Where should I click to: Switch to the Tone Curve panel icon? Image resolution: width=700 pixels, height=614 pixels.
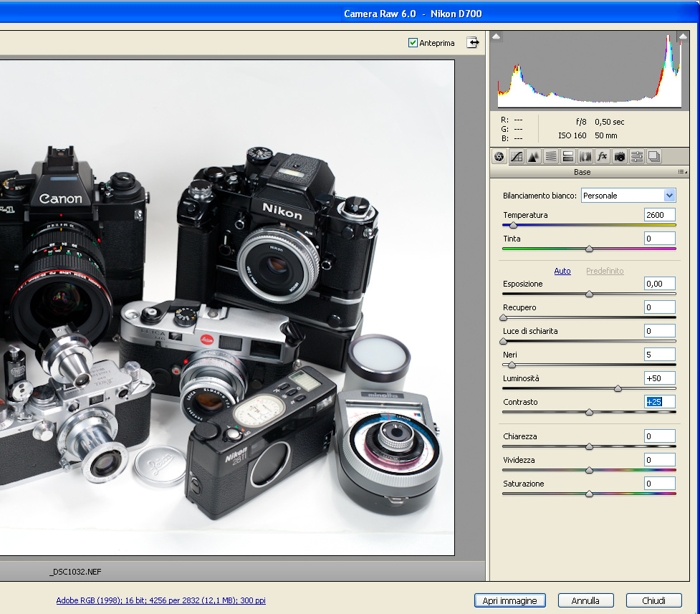[x=517, y=157]
